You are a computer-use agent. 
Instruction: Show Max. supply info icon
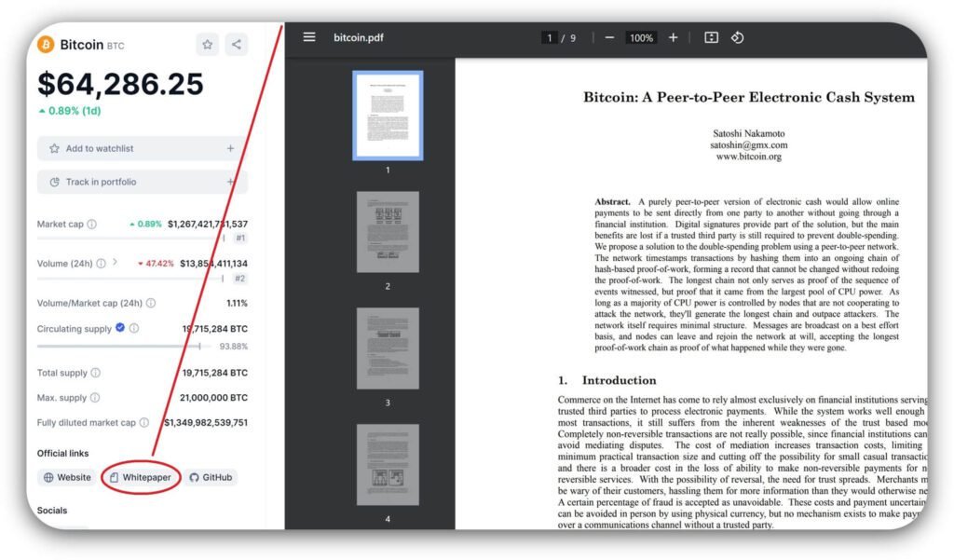coord(95,398)
